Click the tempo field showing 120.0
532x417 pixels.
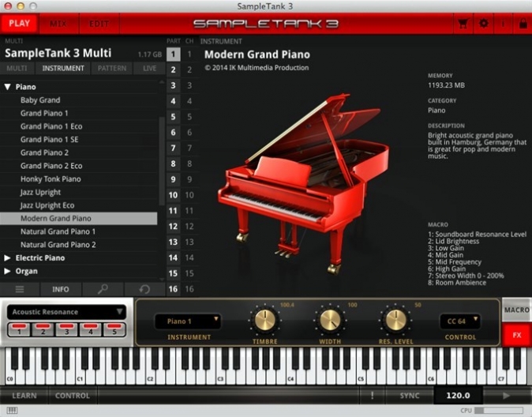(x=458, y=396)
